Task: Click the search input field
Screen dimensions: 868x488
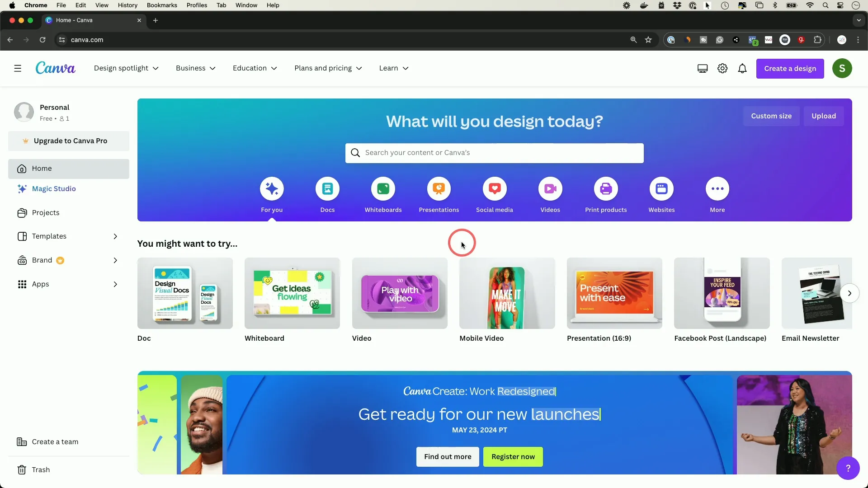Action: (494, 153)
